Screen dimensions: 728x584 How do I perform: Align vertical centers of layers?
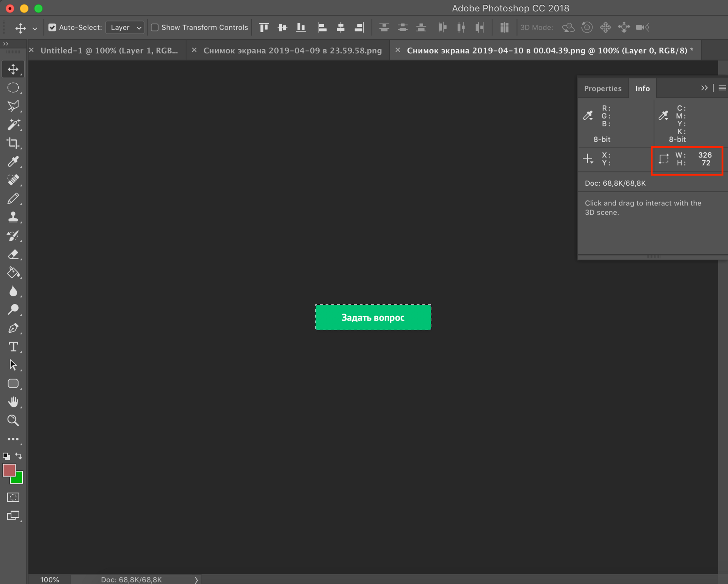point(282,27)
